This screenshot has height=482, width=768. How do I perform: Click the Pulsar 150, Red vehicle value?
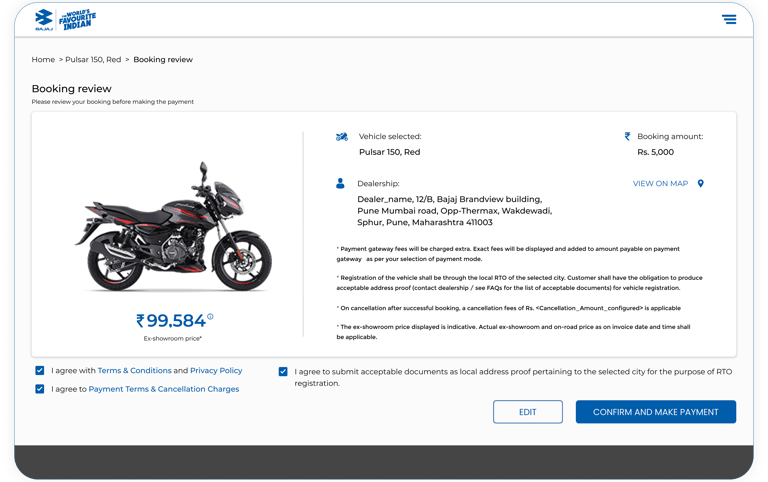pyautogui.click(x=389, y=152)
